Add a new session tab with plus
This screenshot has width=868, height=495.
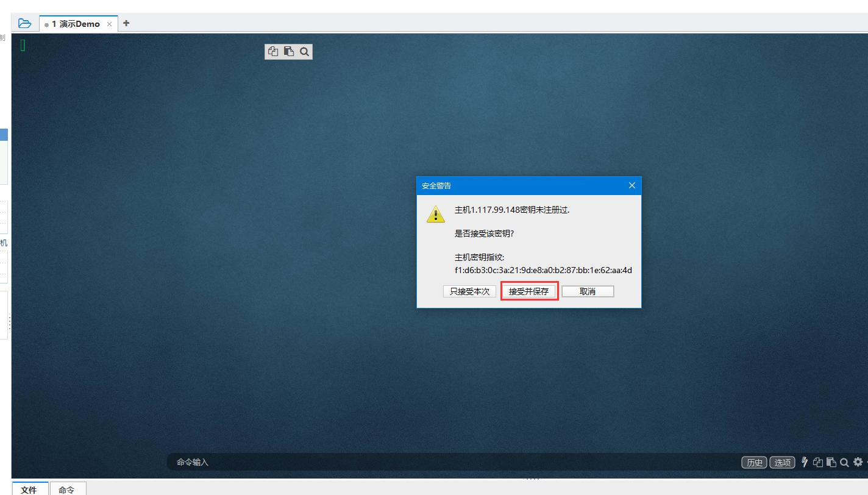(126, 23)
